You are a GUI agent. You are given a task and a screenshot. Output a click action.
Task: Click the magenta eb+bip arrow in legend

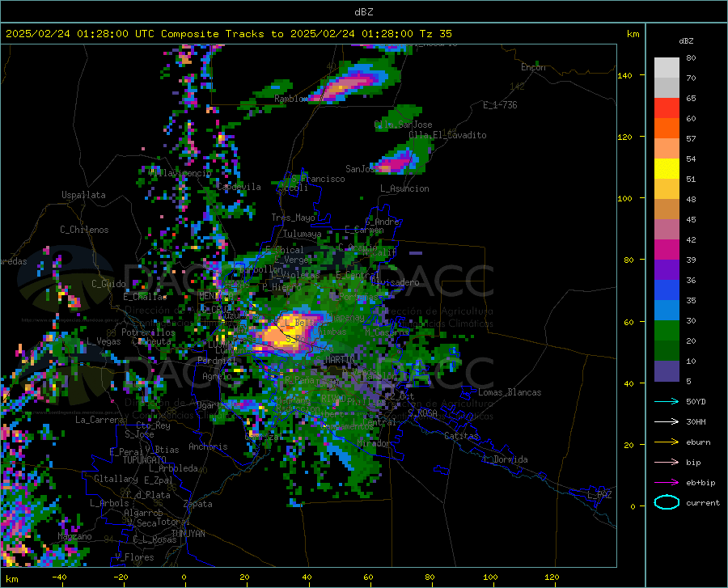tap(667, 483)
